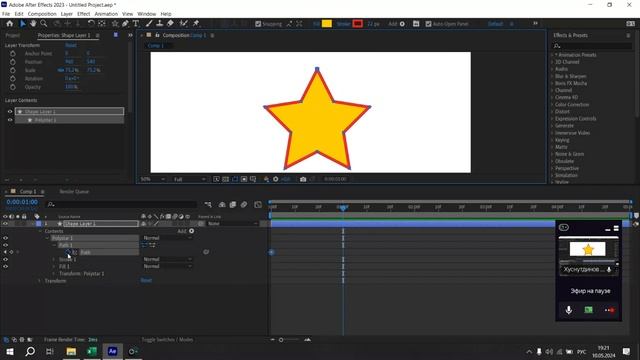
Task: Select the Clone Stamp tool
Action: tap(160, 24)
